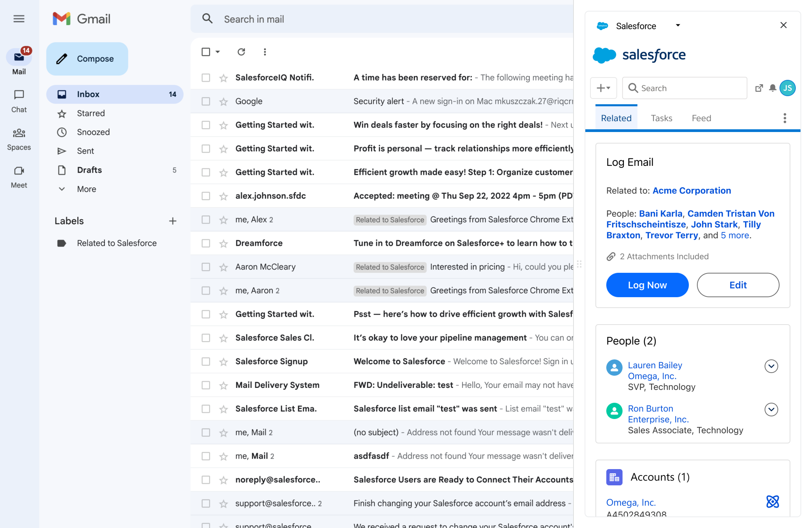Switch to the Feed tab

(701, 118)
